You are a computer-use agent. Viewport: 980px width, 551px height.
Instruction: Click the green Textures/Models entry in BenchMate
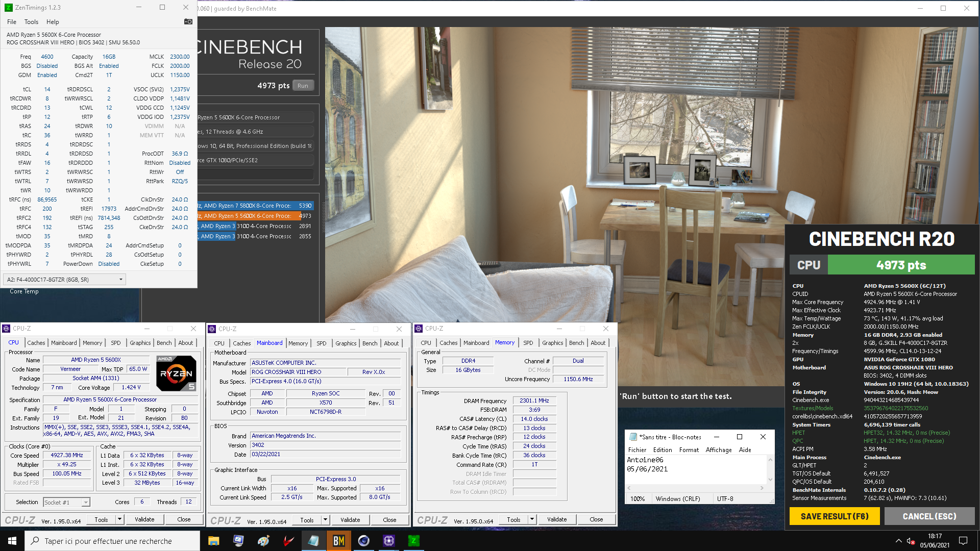click(813, 408)
